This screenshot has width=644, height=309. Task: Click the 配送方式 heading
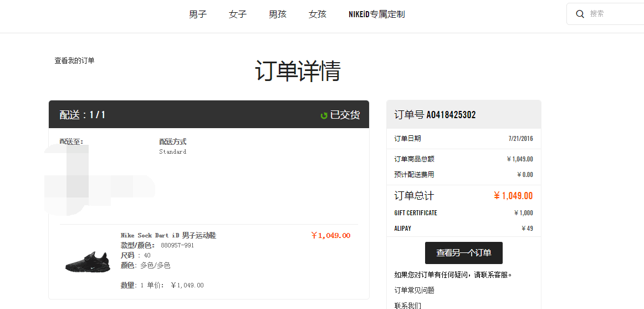[173, 142]
